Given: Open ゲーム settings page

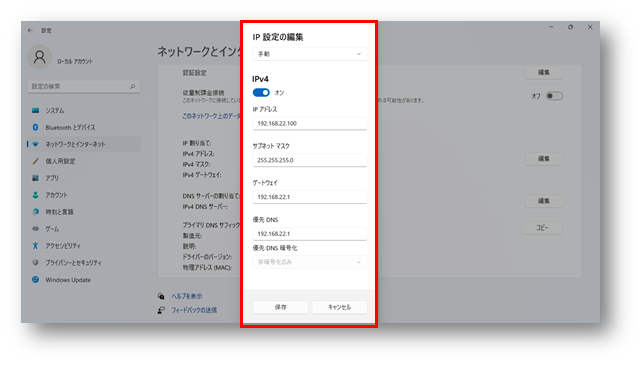Looking at the screenshot, I should [84, 229].
